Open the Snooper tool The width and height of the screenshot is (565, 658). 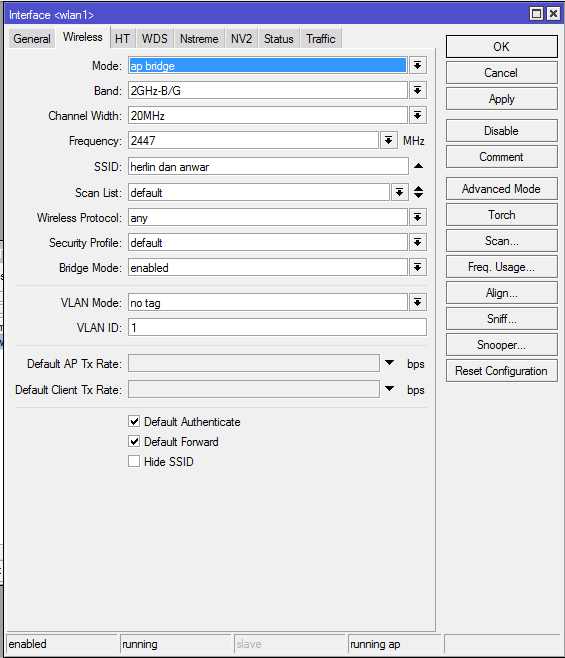tap(502, 345)
